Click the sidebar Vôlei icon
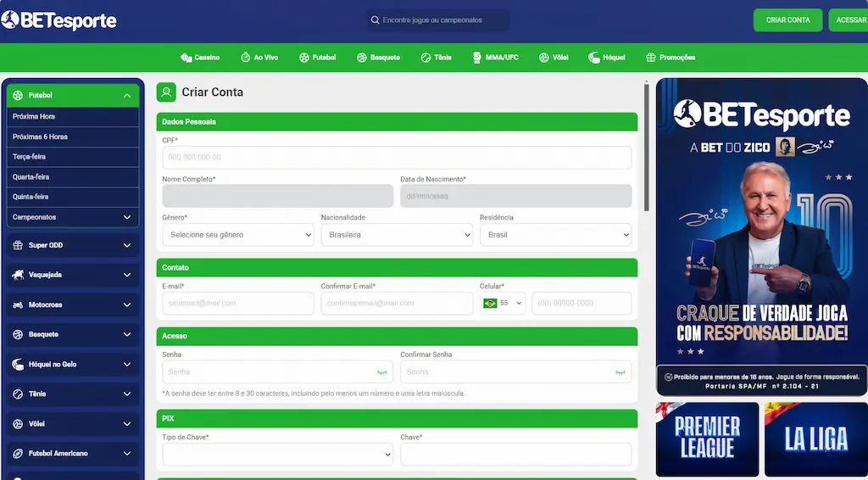Image resolution: width=868 pixels, height=480 pixels. [18, 423]
